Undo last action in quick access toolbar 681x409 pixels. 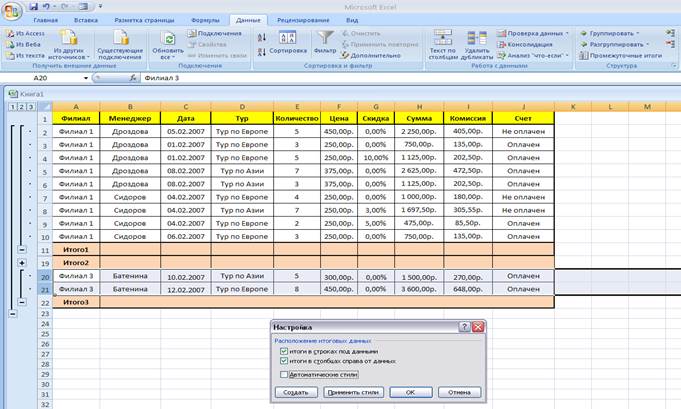coord(46,7)
